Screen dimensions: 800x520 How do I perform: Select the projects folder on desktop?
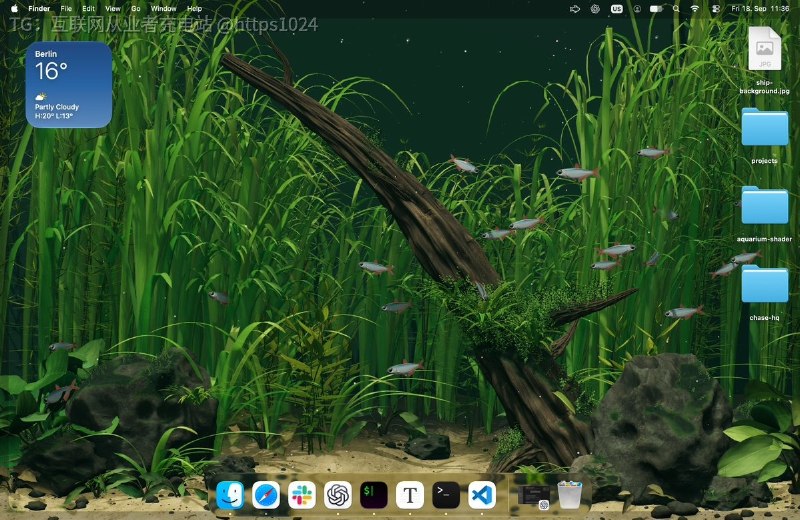pos(764,128)
